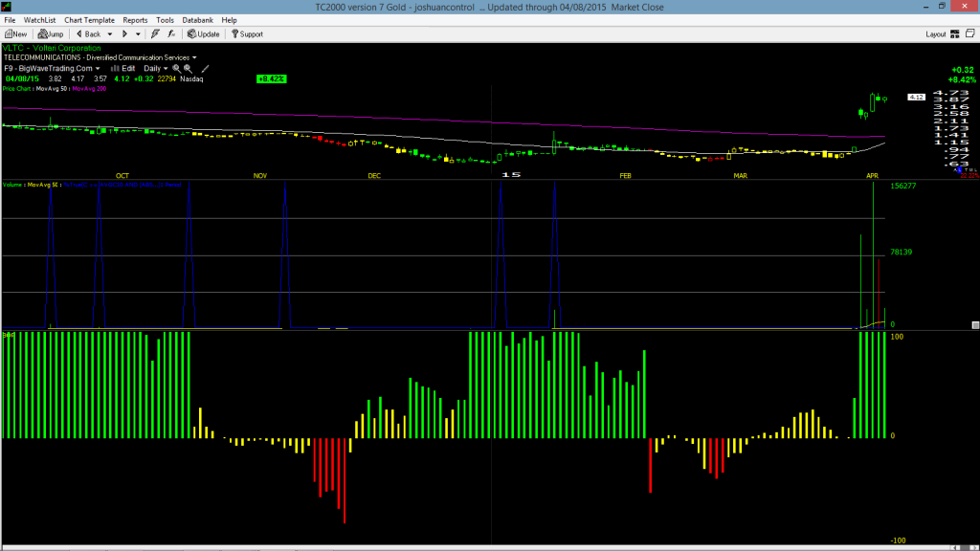Go Back using the toolbar arrow
This screenshot has width=980, height=551.
(x=88, y=33)
